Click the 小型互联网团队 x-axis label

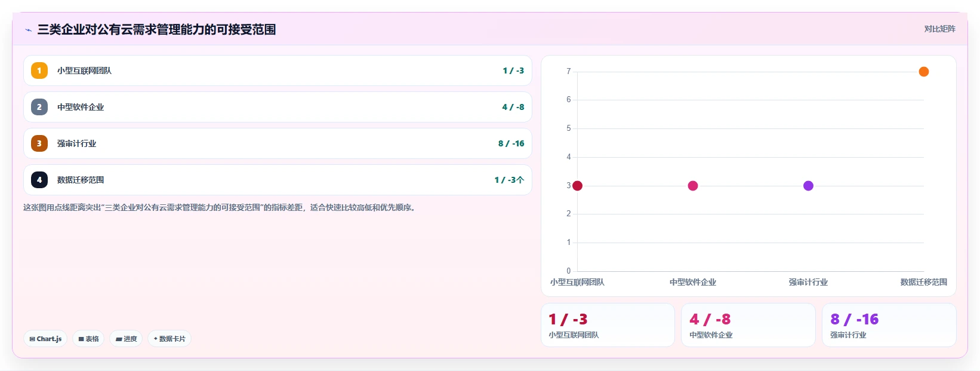coord(577,282)
